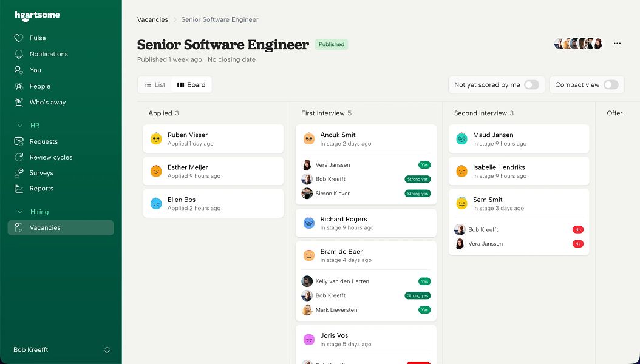Enable the Not yet scored by me toggle
Screen dimensions: 640x364
[531, 85]
